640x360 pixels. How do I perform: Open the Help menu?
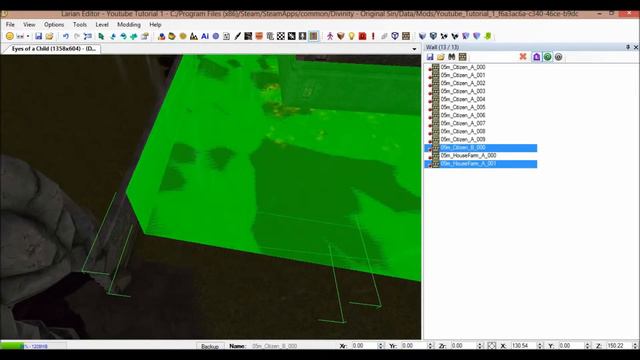[x=155, y=24]
